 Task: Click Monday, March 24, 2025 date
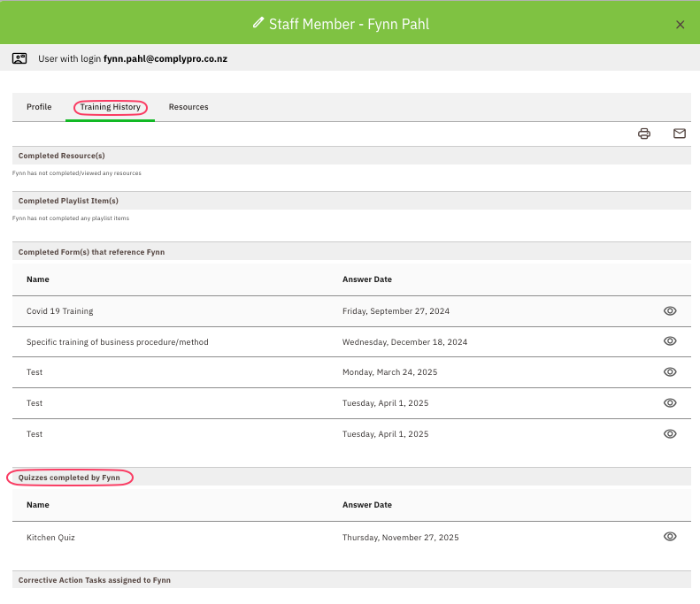[389, 372]
